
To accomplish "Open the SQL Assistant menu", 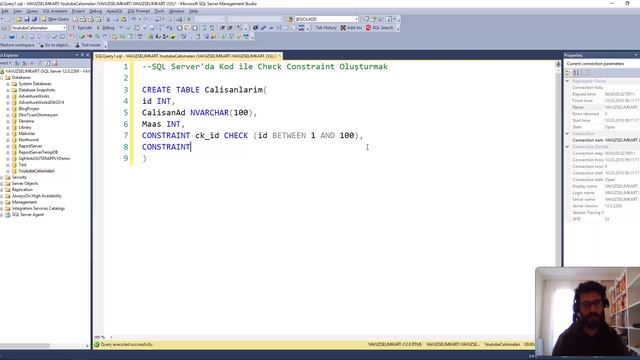I will (x=55, y=11).
